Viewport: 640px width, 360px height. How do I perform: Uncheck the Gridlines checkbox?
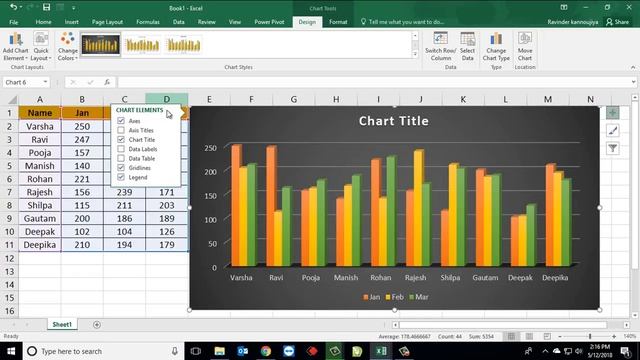[121, 168]
